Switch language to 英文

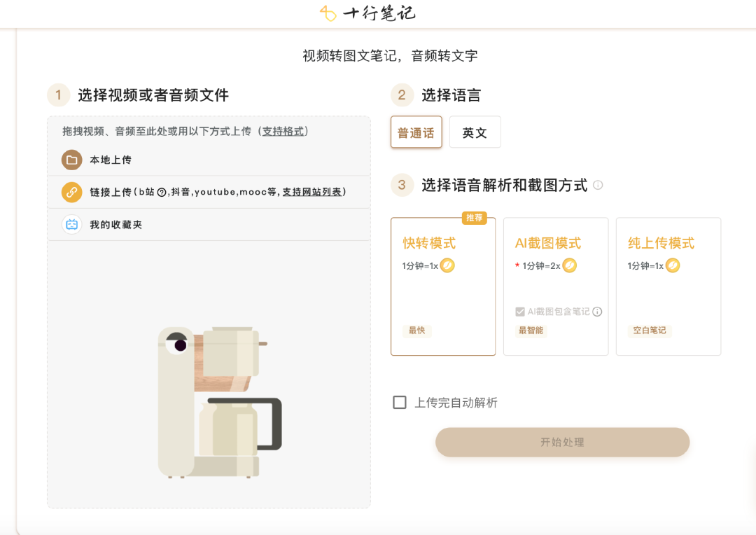[x=475, y=132]
